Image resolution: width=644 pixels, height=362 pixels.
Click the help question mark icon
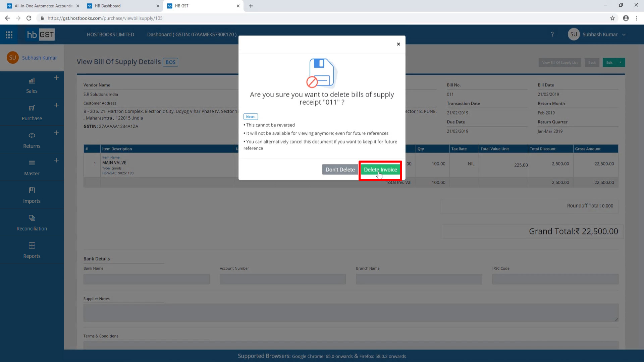[x=552, y=35]
